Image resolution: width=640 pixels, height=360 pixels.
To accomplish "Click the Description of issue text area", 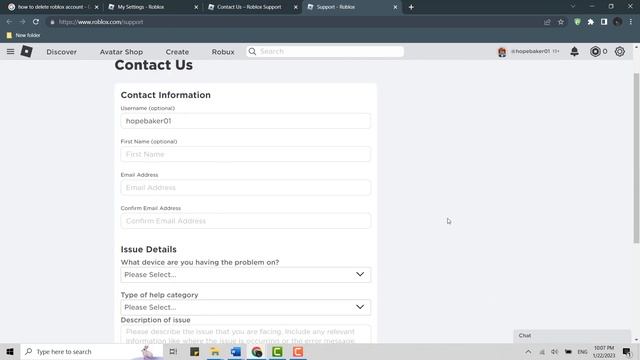I will pos(246,334).
